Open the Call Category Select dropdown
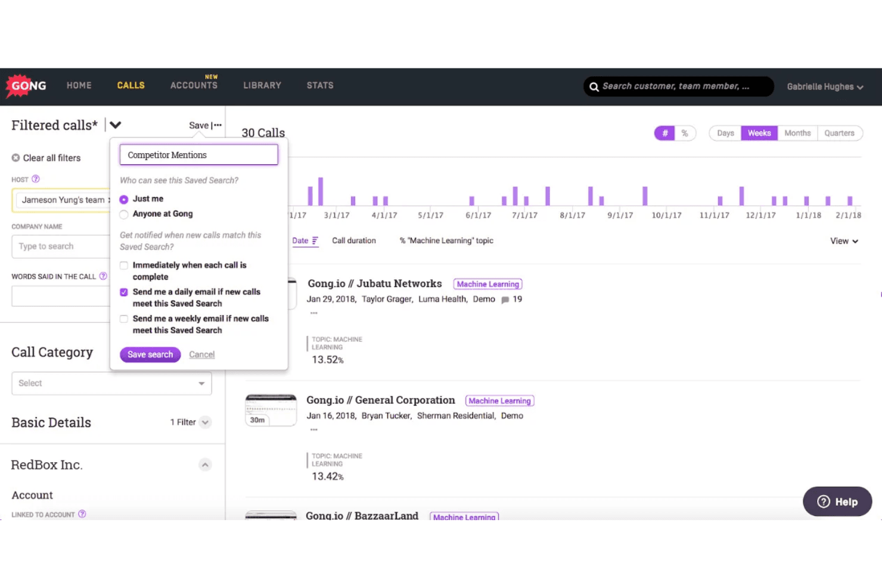This screenshot has height=588, width=882. [111, 383]
